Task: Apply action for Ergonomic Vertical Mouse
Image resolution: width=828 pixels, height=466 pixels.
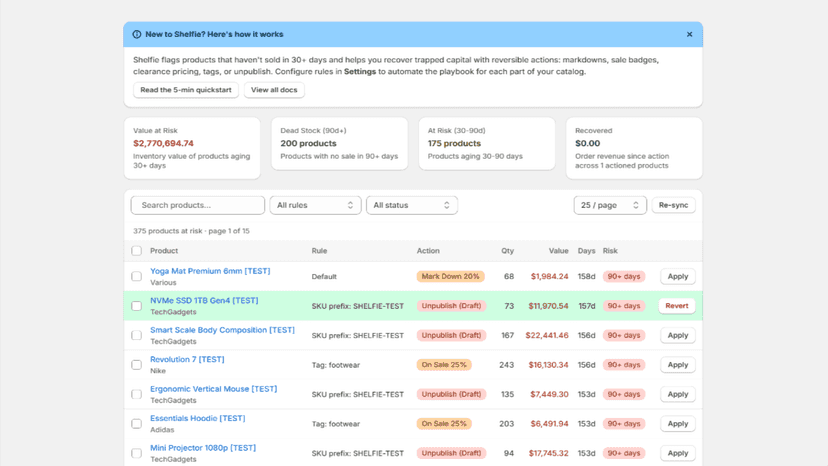Action: point(678,395)
